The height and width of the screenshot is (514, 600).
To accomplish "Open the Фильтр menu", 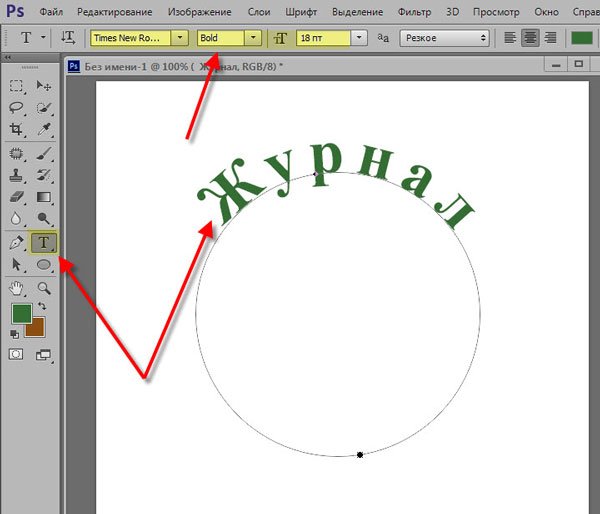I will (414, 11).
